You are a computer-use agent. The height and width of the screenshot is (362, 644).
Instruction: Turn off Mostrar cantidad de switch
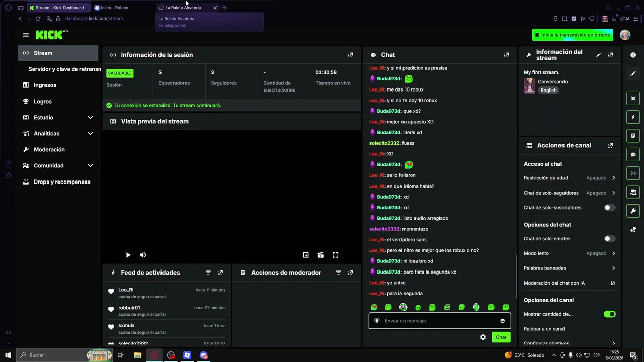[609, 314]
